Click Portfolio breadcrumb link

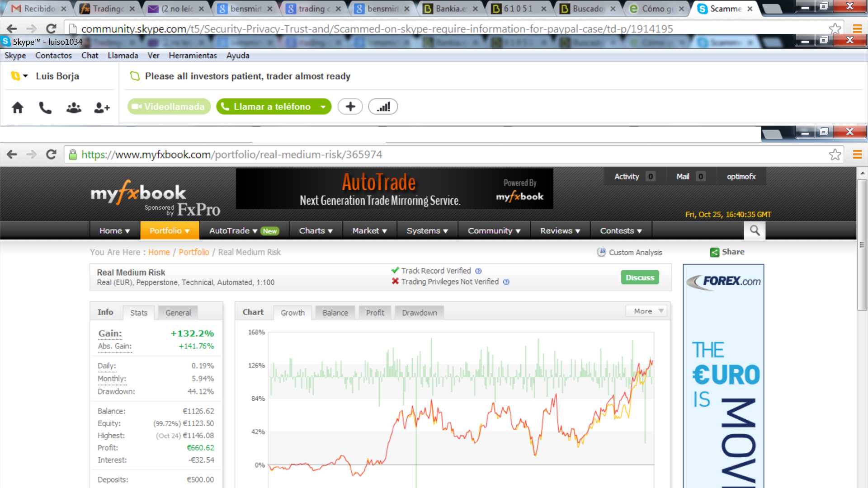pyautogui.click(x=194, y=252)
